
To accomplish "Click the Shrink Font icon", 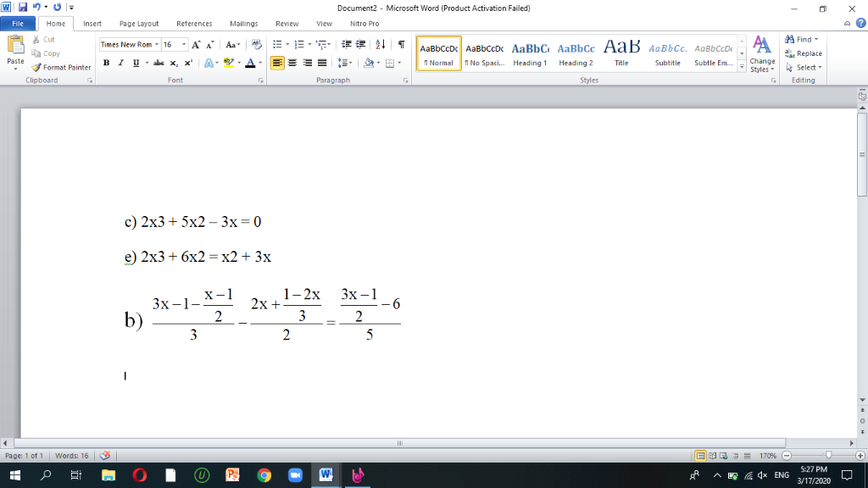I will click(210, 44).
